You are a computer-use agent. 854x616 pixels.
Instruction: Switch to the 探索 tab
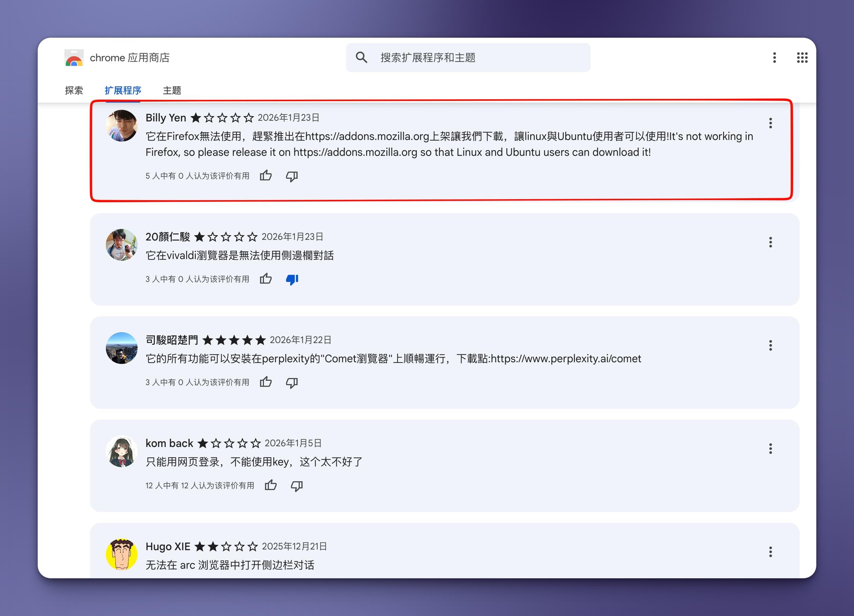74,90
